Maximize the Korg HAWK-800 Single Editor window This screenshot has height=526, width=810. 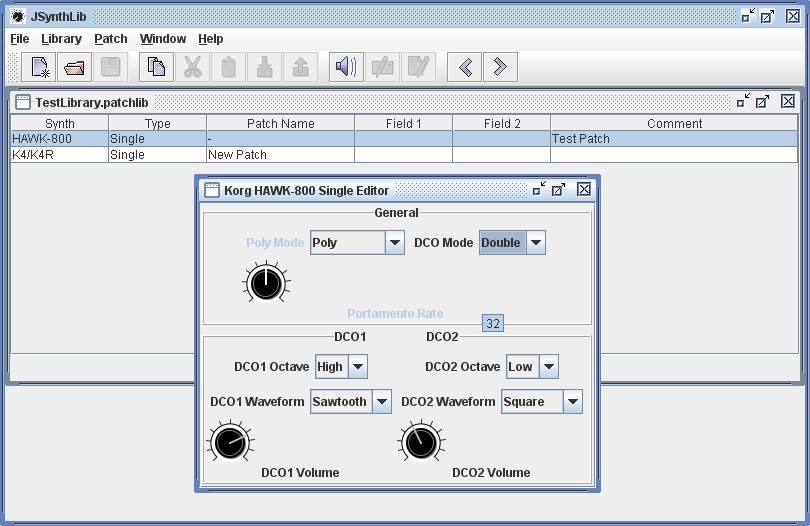(559, 189)
